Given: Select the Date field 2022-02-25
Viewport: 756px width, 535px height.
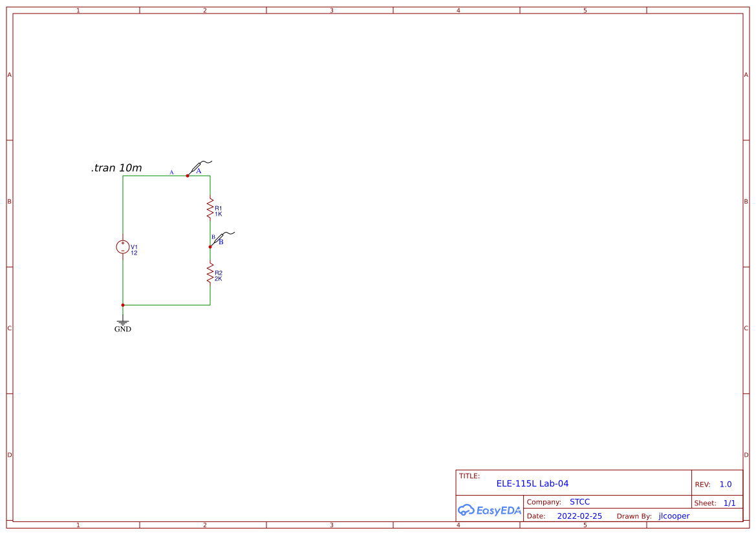Looking at the screenshot, I should pos(579,516).
